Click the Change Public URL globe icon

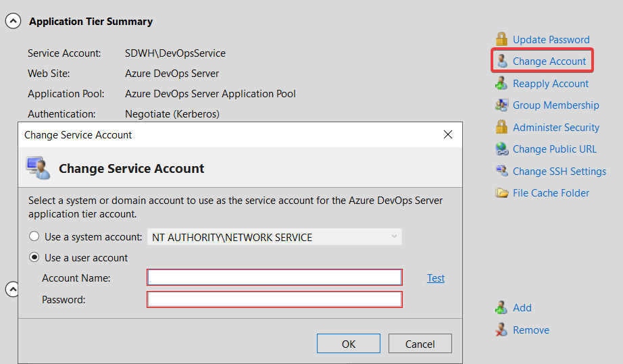501,149
